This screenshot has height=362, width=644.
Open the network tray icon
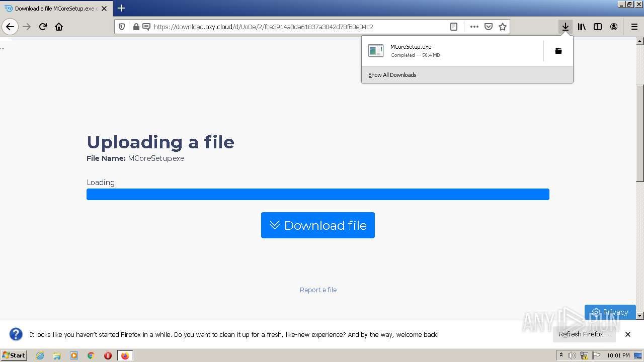tap(584, 355)
